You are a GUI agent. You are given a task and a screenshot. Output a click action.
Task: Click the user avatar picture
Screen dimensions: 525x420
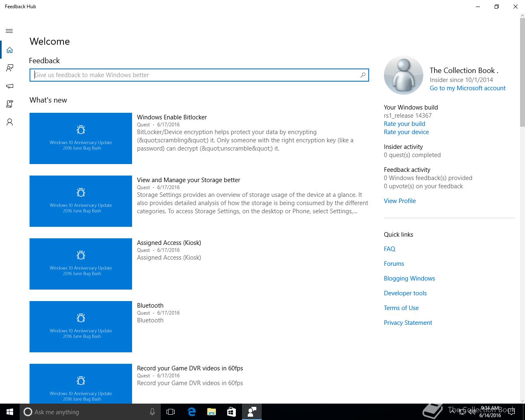pyautogui.click(x=404, y=75)
